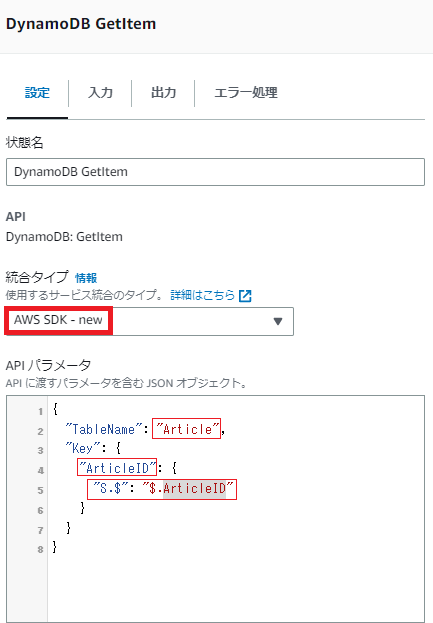Image resolution: width=433 pixels, height=623 pixels.
Task: Click the dropdown arrow of 統合タイプ
Action: pos(278,321)
